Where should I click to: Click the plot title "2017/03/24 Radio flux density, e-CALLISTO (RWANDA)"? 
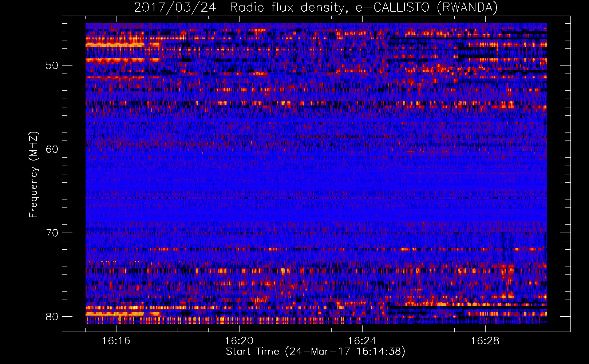pos(316,8)
